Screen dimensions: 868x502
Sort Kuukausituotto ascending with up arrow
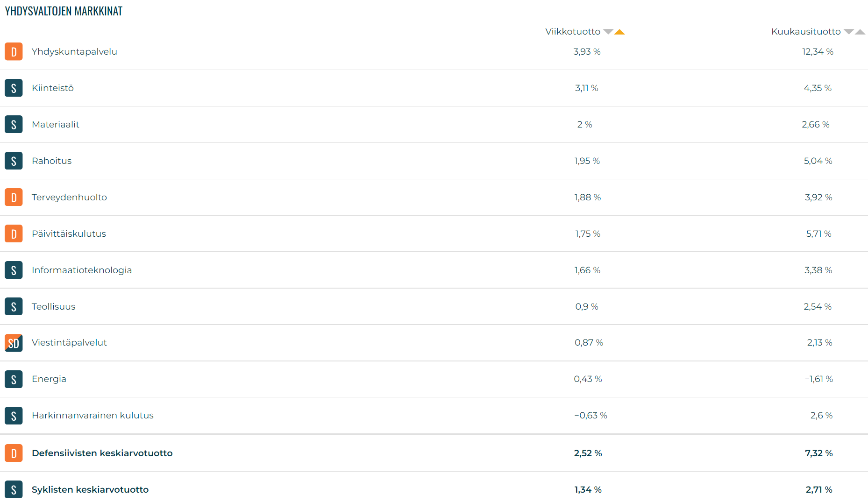coord(860,32)
